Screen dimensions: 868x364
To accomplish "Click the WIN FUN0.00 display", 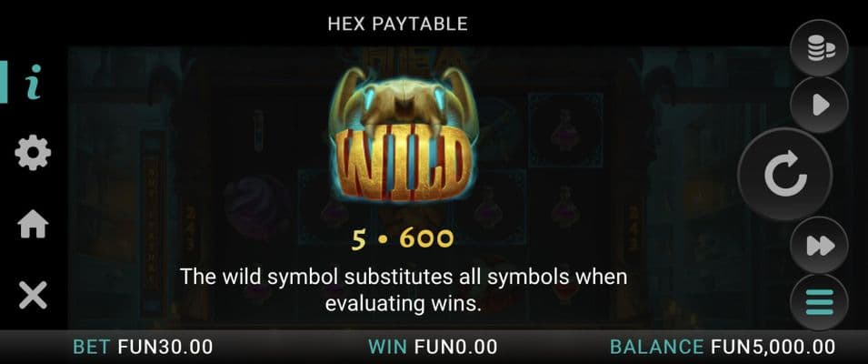I will tap(433, 347).
